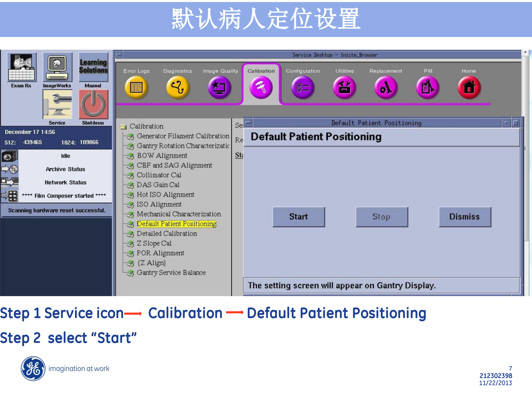Open Utilities toolbox icon

(344, 87)
